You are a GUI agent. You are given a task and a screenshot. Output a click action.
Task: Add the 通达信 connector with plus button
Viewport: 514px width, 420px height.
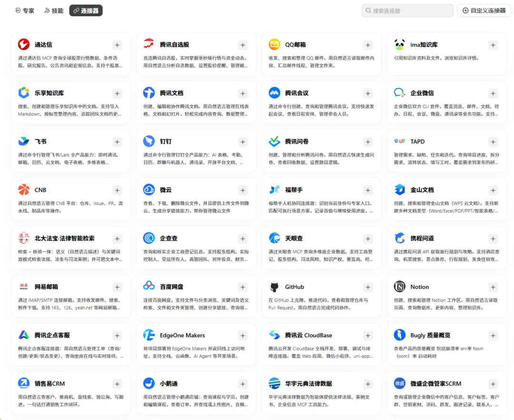coord(117,45)
